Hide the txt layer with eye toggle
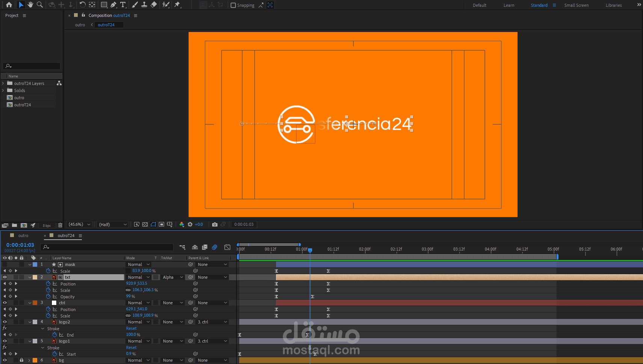Screen dimensions: 643x364 pos(5,277)
